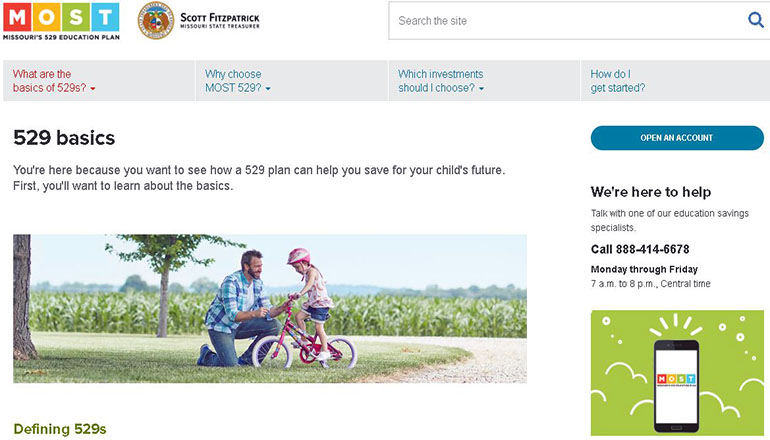Image resolution: width=770 pixels, height=440 pixels.
Task: Click the magnifying glass search icon
Action: point(755,20)
